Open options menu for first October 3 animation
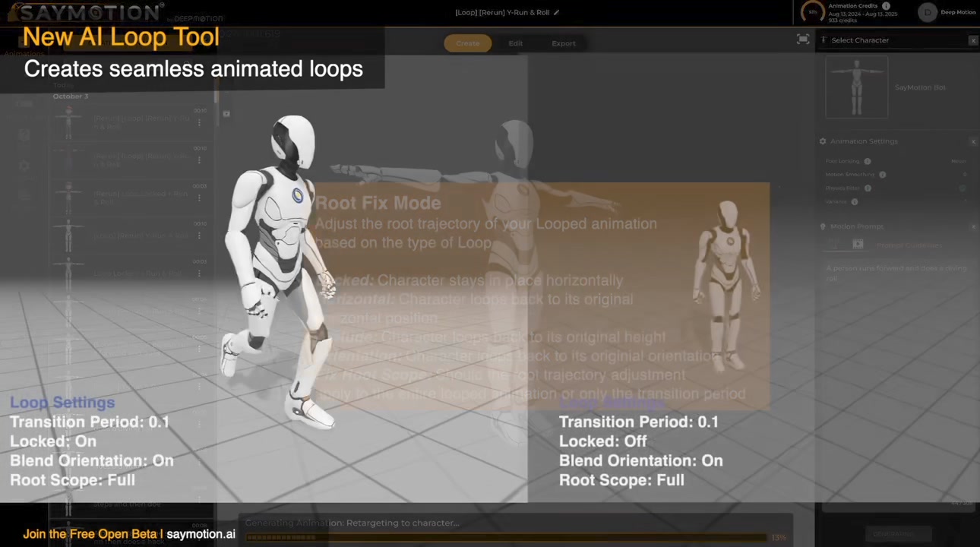The image size is (980, 547). click(x=200, y=122)
